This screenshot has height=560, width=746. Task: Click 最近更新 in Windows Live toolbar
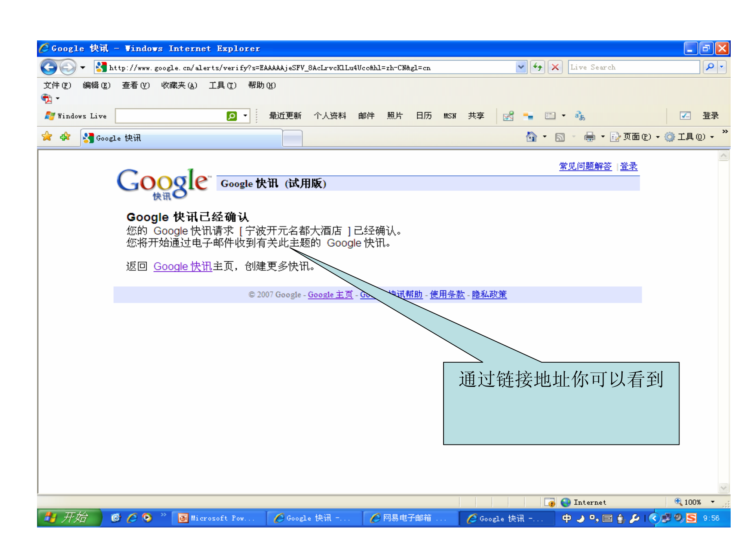[285, 116]
